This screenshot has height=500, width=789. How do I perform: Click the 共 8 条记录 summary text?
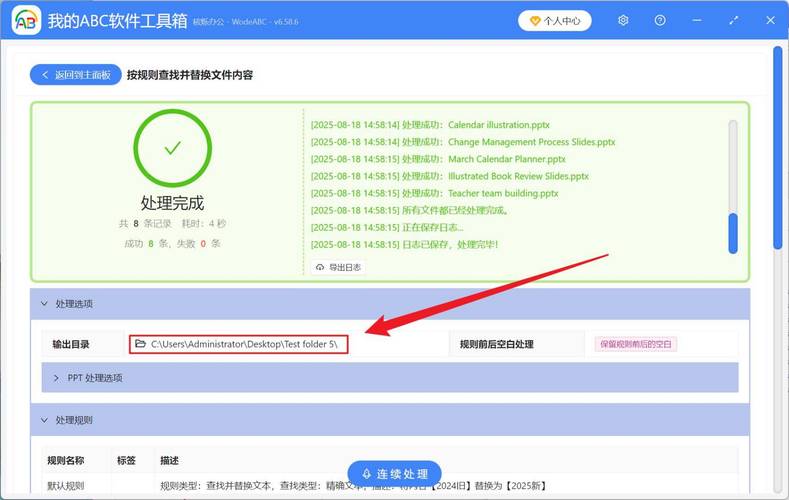(x=145, y=223)
